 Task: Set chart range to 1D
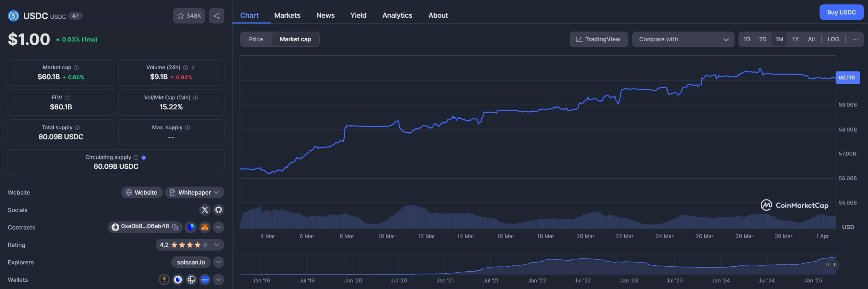[747, 39]
